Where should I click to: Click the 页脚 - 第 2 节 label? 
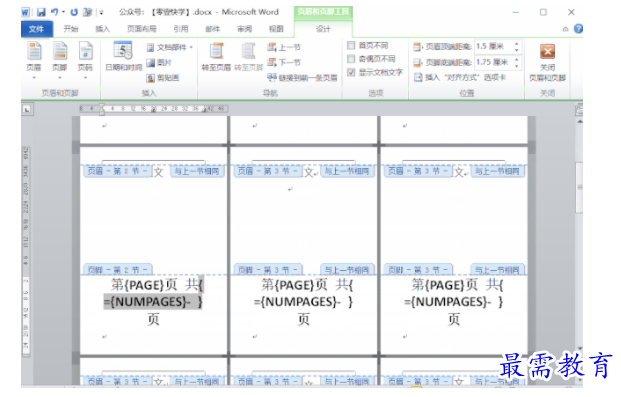(117, 270)
